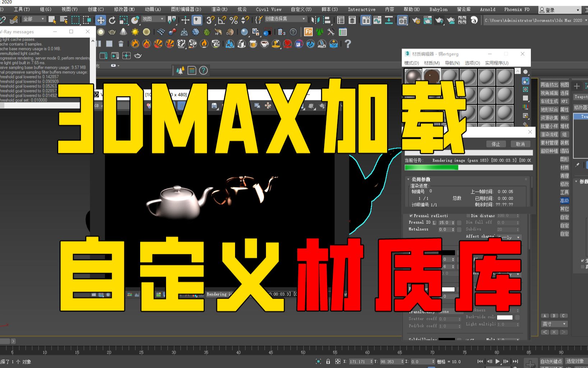Click the L lock button beside Fresnel IOR
The height and width of the screenshot is (368, 588).
pos(434,223)
